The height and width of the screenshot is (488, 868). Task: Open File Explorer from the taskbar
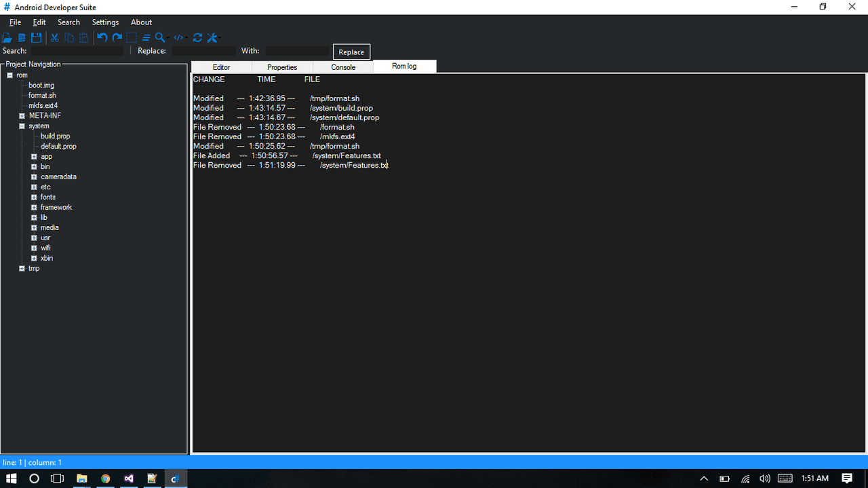coord(81,478)
